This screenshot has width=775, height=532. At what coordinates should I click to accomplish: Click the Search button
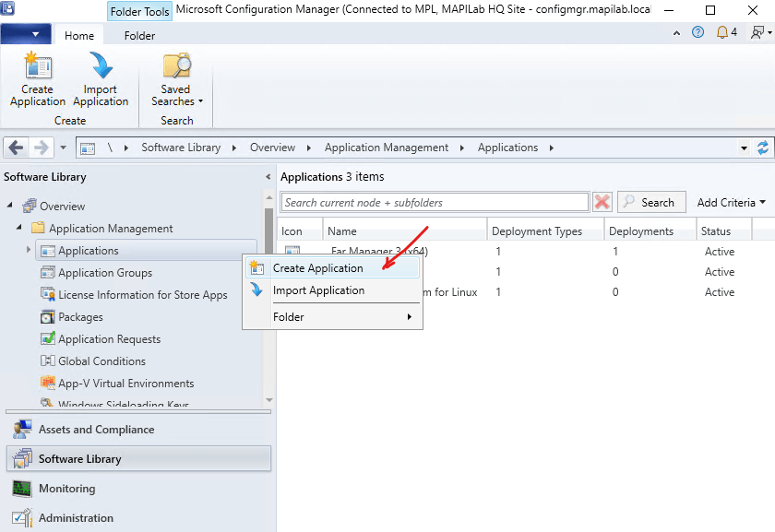click(651, 202)
